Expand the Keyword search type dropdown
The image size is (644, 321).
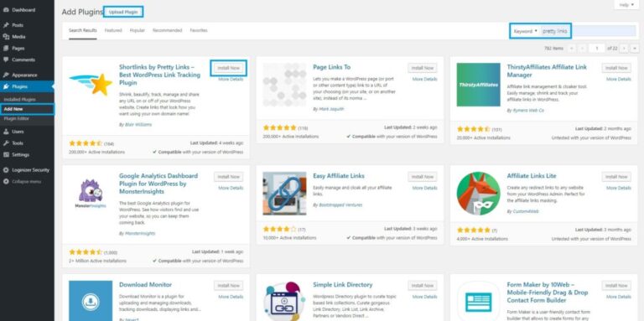click(525, 31)
